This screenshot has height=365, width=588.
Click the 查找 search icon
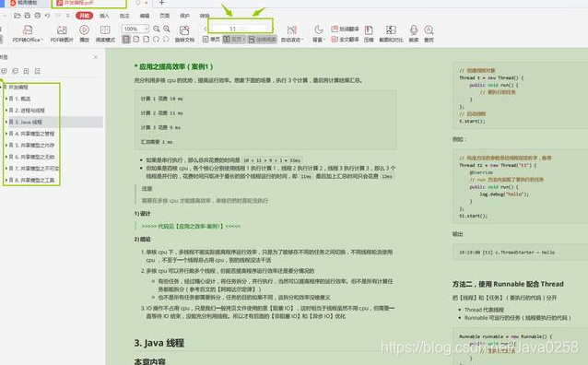pos(429,30)
